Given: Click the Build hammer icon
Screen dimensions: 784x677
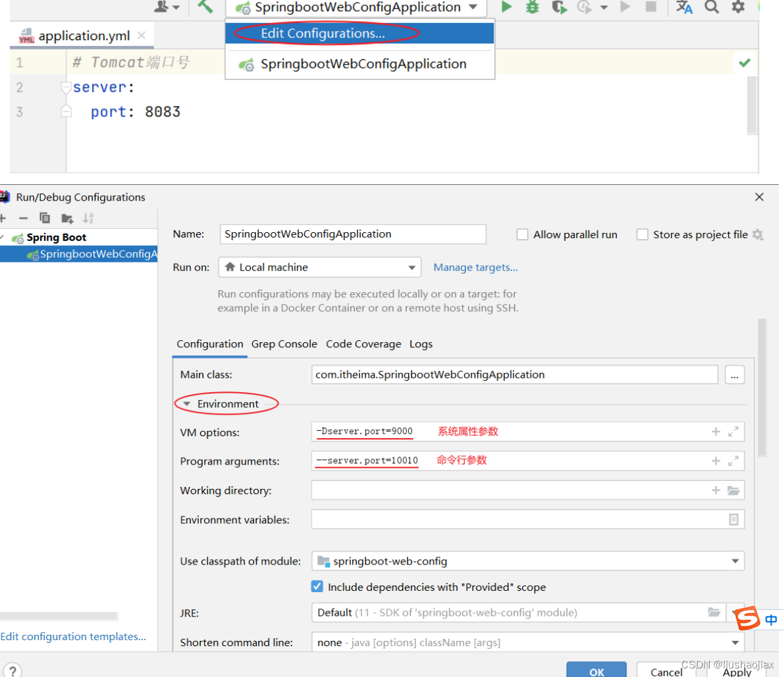Looking at the screenshot, I should coord(205,7).
